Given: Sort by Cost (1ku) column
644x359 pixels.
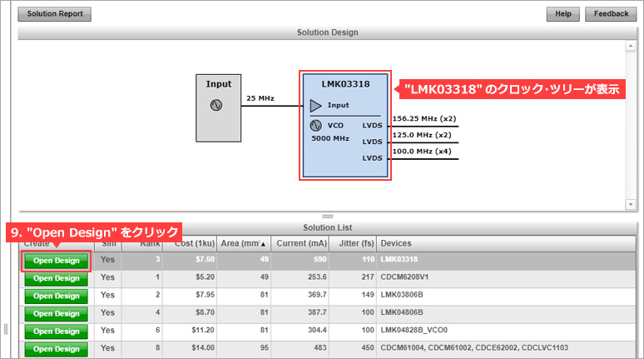Looking at the screenshot, I should point(190,243).
